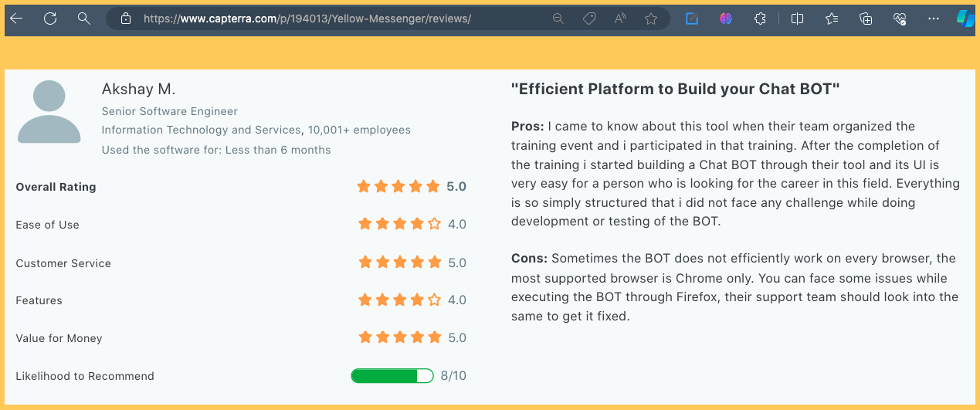The height and width of the screenshot is (410, 980).
Task: Click the zoom-out magnifier in address bar
Action: 558,19
